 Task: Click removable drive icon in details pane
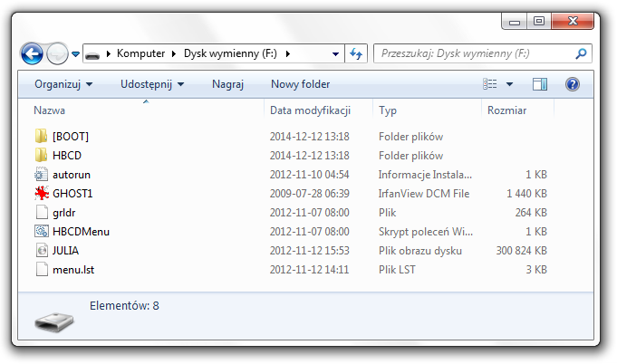click(x=54, y=321)
